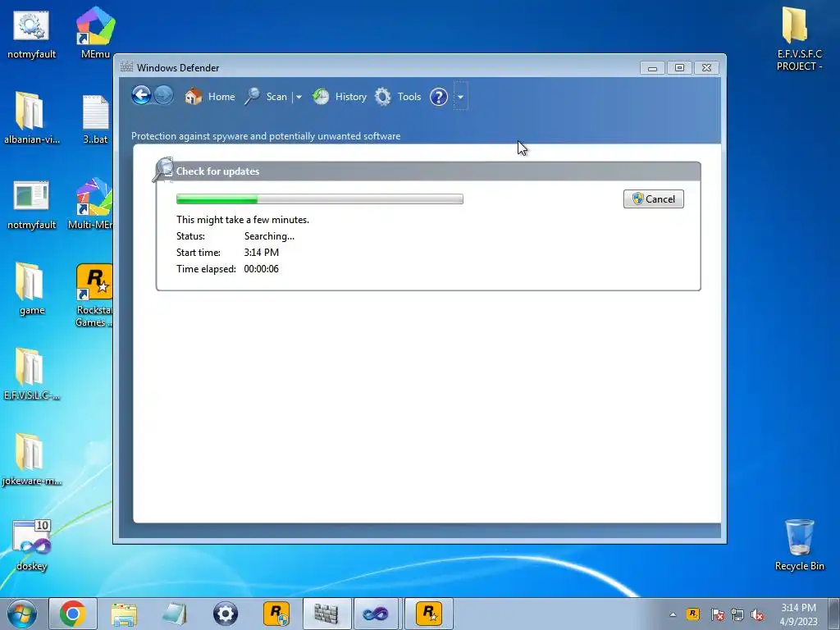Image resolution: width=840 pixels, height=630 pixels.
Task: Open Google Chrome from the taskbar
Action: tap(73, 614)
